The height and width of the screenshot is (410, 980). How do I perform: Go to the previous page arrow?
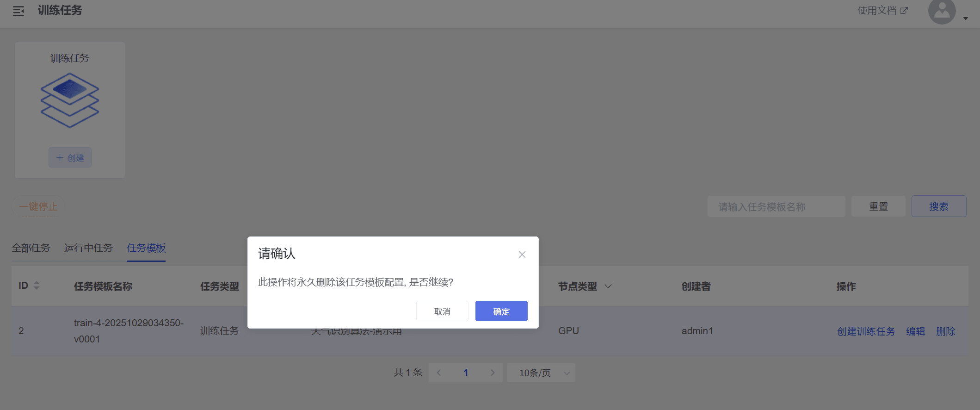pos(439,373)
